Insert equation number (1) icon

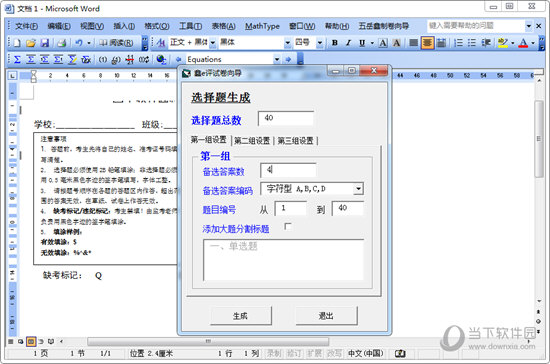103,60
